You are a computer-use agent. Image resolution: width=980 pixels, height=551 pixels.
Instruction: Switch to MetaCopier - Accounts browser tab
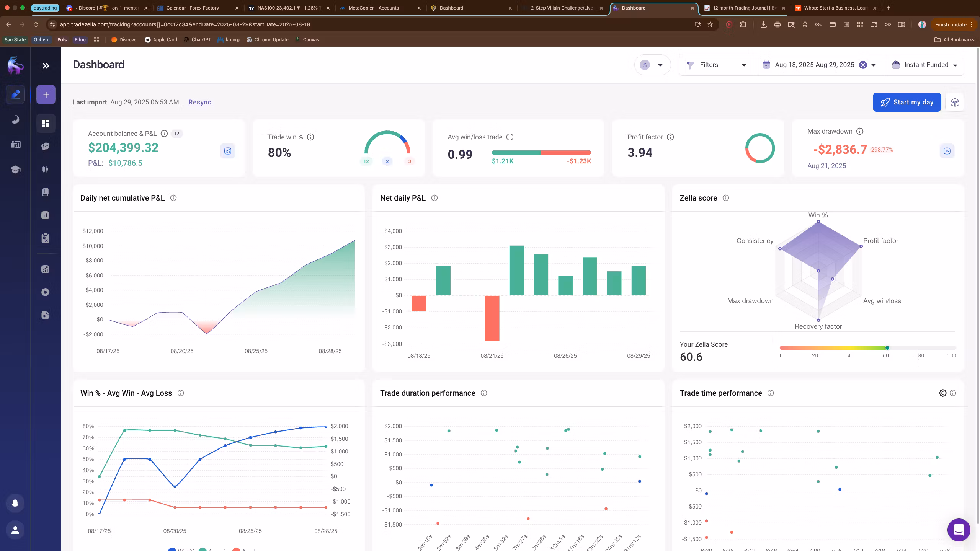click(x=374, y=8)
